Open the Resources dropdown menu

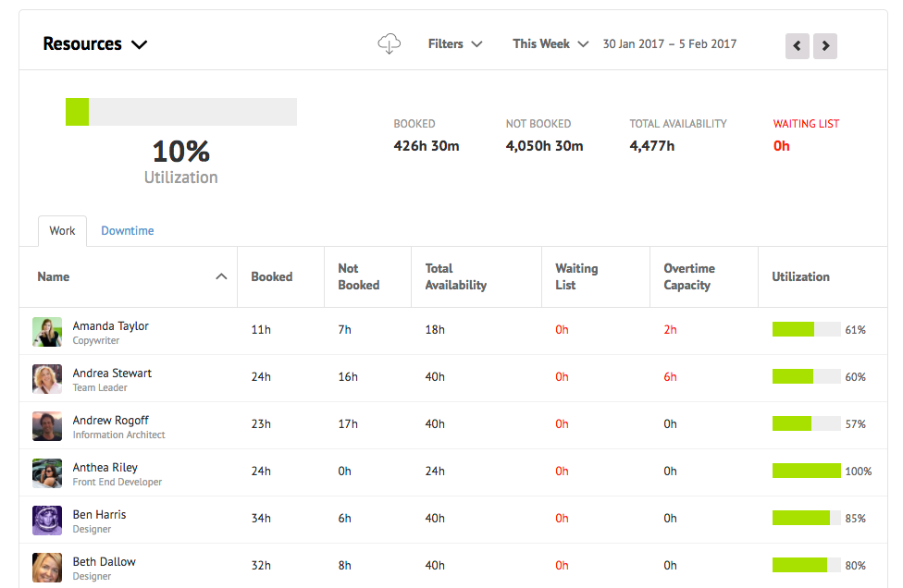(x=95, y=43)
